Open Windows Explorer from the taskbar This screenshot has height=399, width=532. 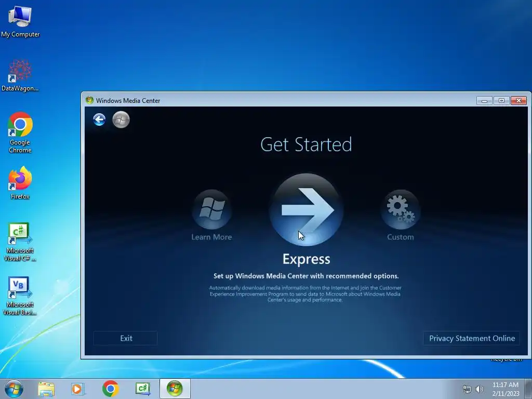[x=46, y=389]
